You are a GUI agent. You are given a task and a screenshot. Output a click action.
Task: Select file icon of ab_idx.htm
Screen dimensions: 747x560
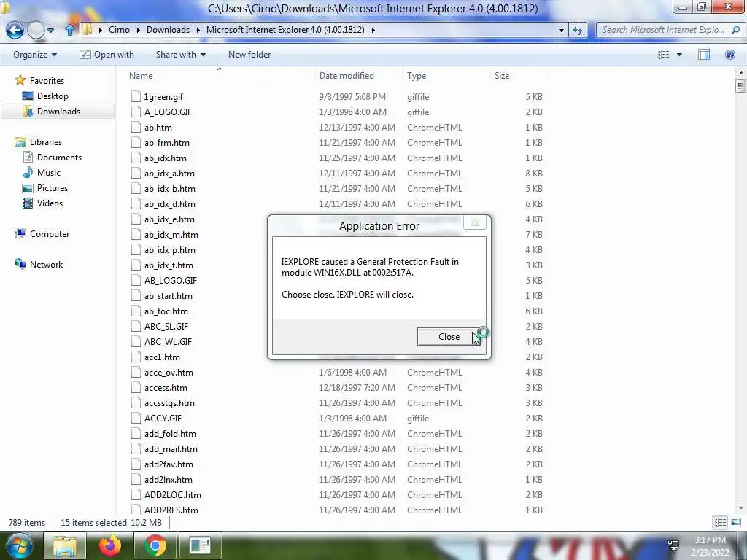click(136, 158)
